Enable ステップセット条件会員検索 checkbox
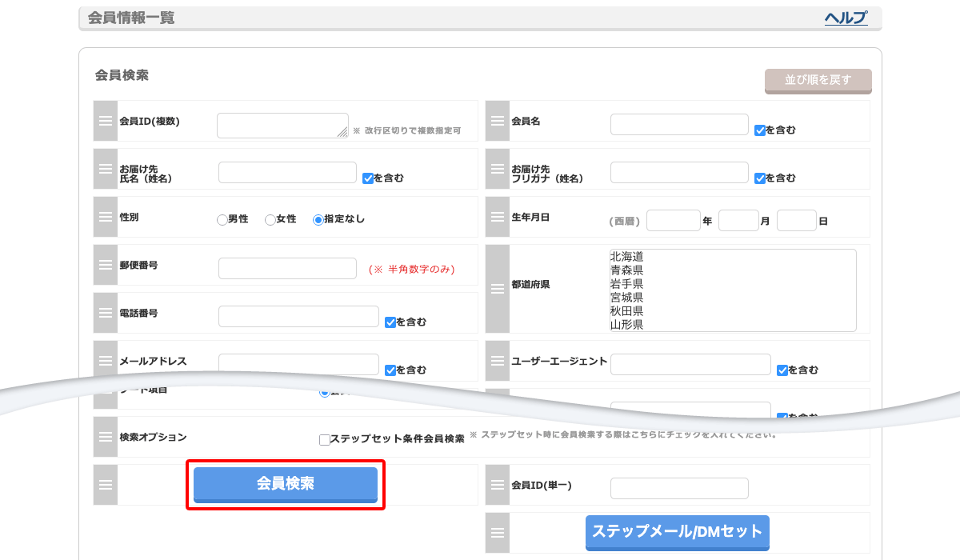This screenshot has height=560, width=960. 324,439
